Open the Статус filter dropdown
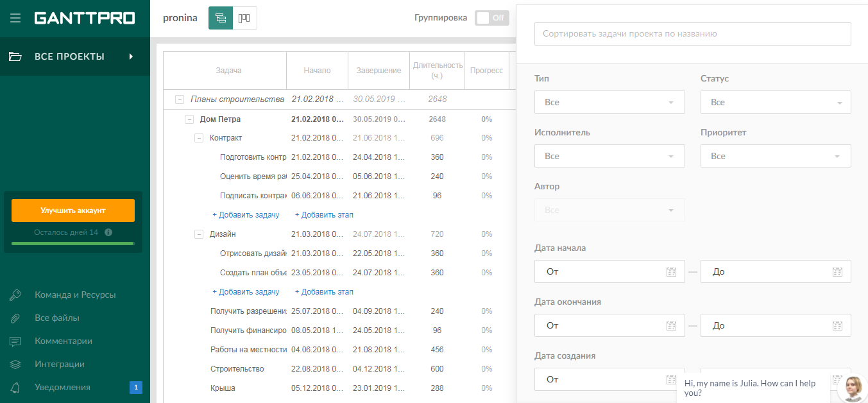 tap(776, 102)
